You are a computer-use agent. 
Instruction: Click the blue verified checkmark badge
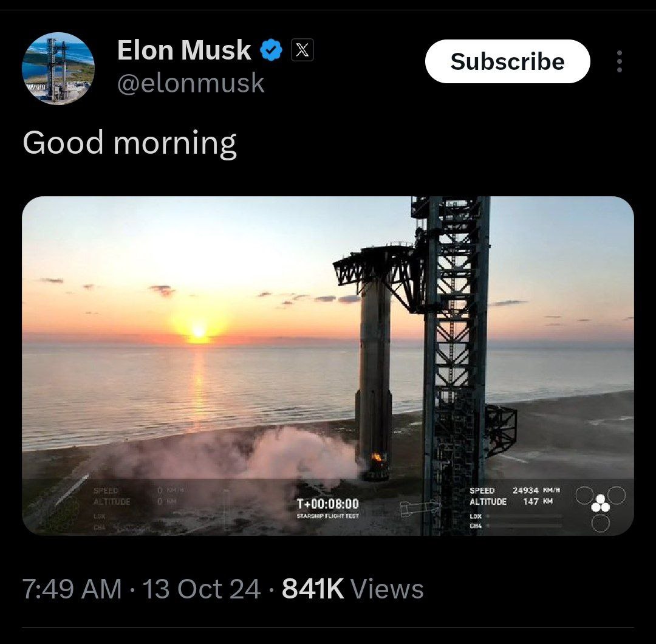[x=271, y=50]
